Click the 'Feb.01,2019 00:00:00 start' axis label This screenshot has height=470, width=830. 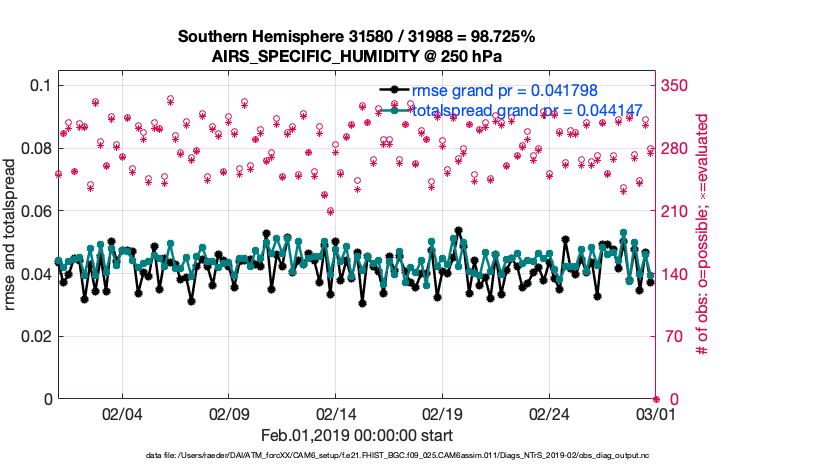point(356,435)
